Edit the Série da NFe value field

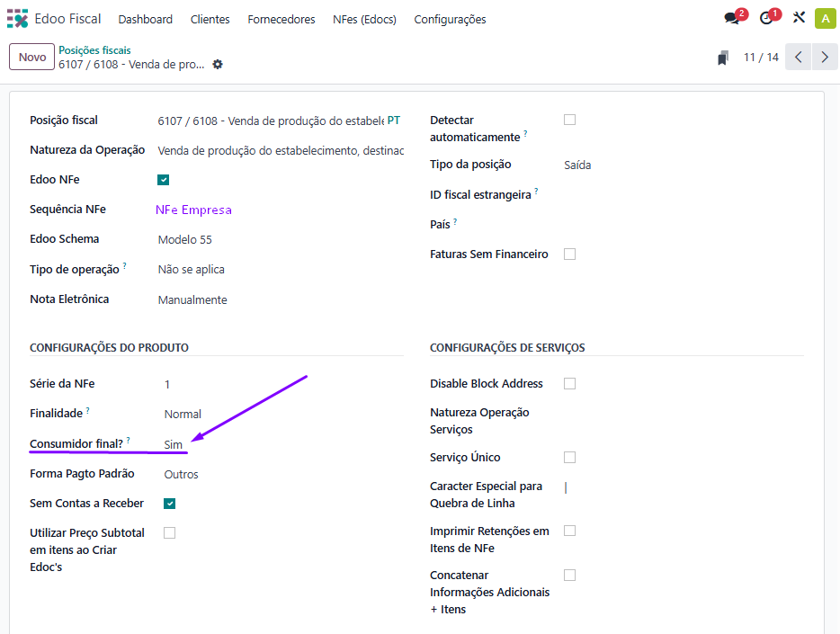click(283, 384)
